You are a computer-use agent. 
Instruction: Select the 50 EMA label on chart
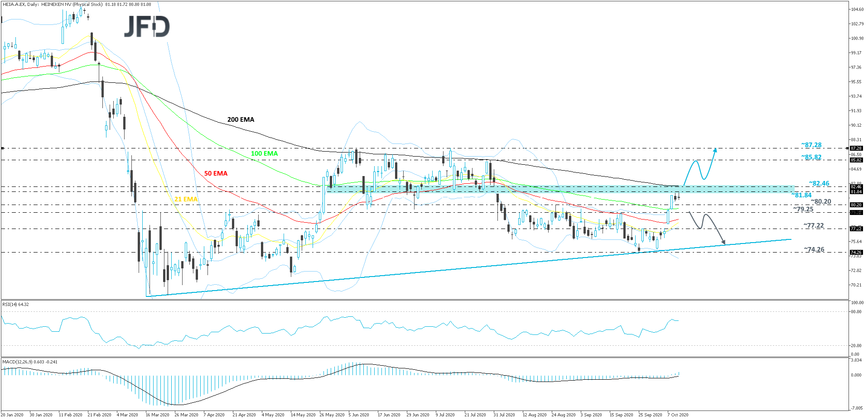216,173
